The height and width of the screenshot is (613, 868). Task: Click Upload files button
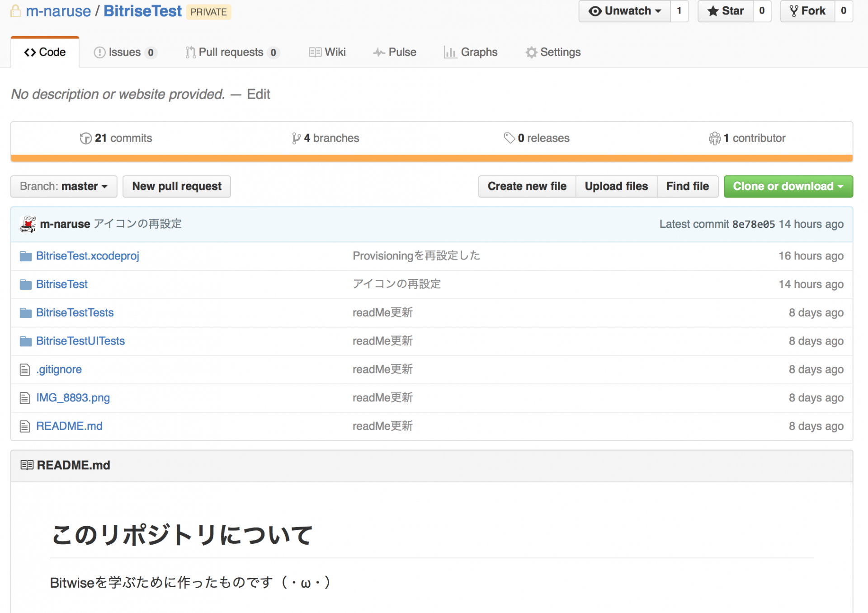coord(616,187)
